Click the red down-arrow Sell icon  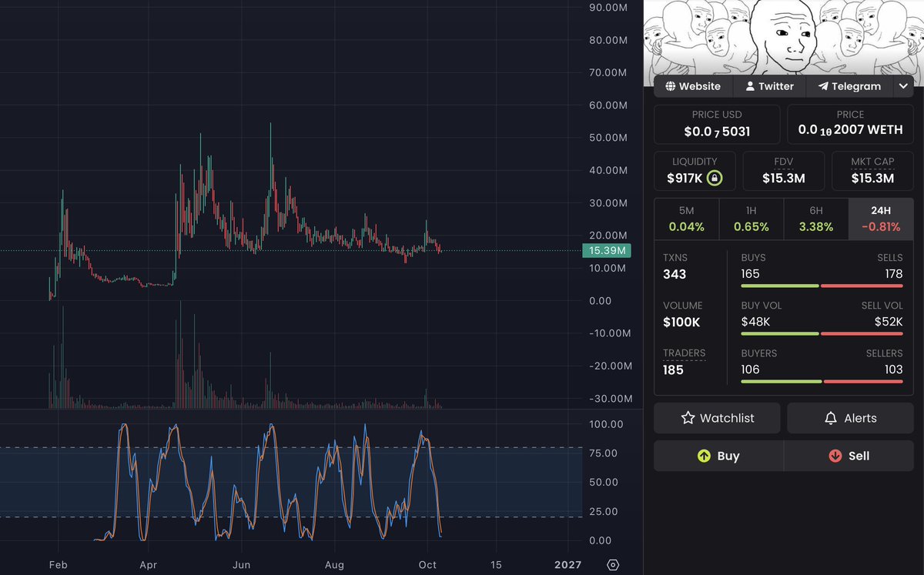835,456
